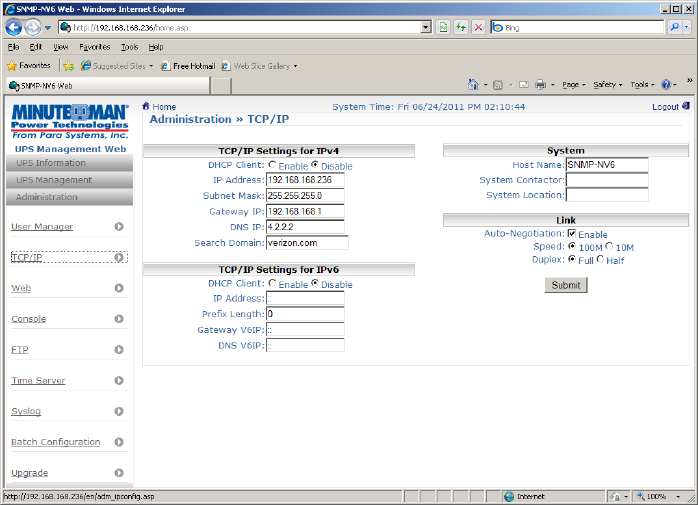Open the User Manager link

[42, 227]
